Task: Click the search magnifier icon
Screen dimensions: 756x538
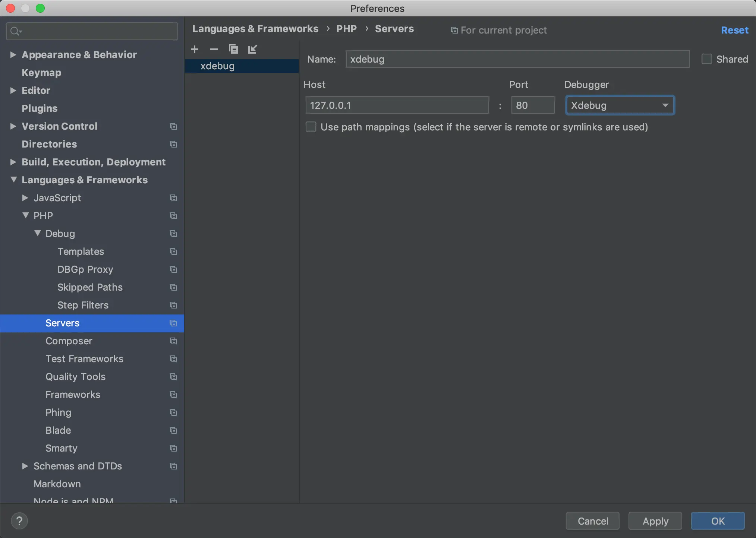Action: [15, 31]
